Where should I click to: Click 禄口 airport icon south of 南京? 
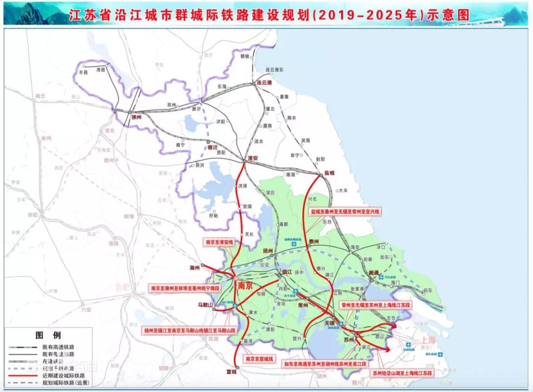point(235,307)
